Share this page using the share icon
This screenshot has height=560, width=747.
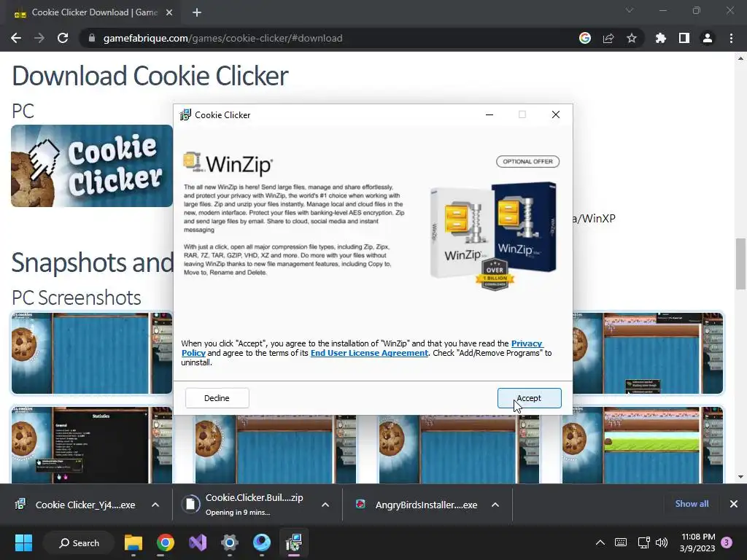coord(608,38)
